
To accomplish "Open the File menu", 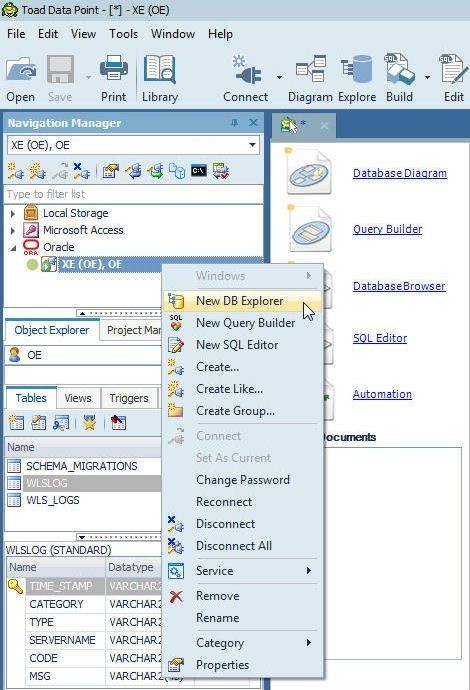I will point(16,34).
